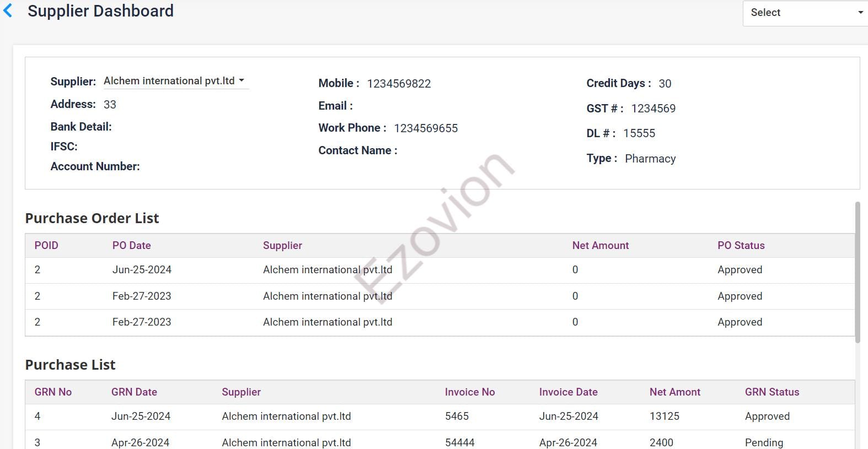The image size is (868, 449).
Task: Click the Pending status in Purchase List
Action: click(x=763, y=442)
